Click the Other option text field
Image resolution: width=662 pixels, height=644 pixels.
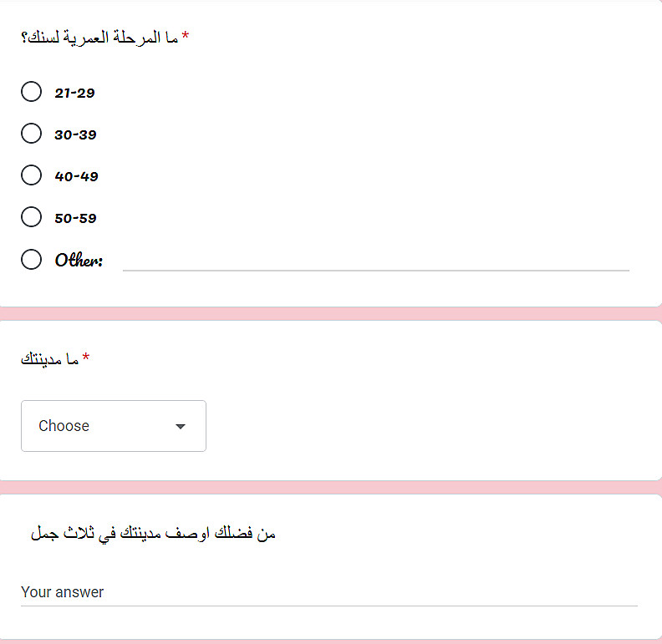(x=375, y=260)
